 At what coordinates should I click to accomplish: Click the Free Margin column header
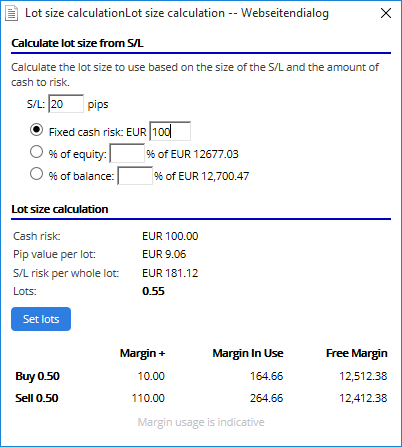357,353
